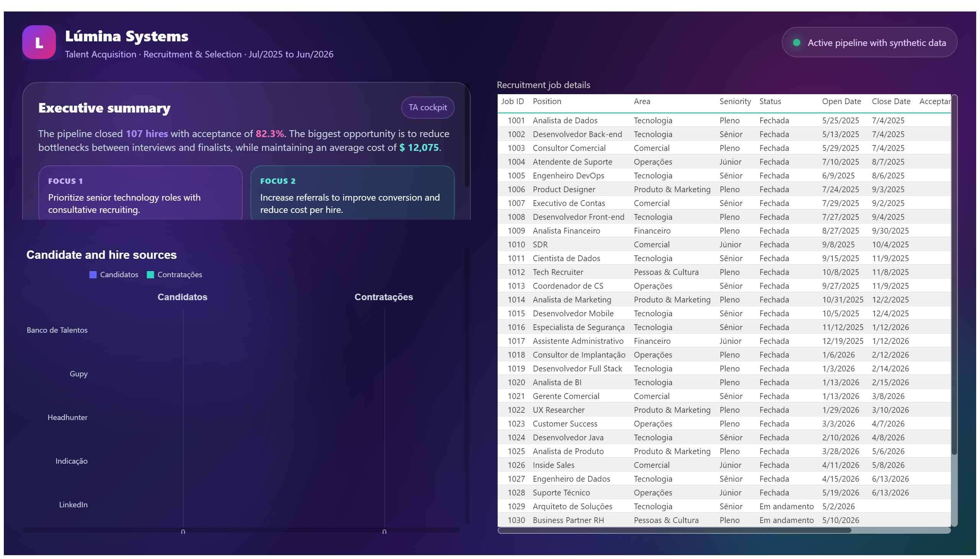Sort table by Close Date column header
Image resolution: width=980 pixels, height=559 pixels.
890,101
